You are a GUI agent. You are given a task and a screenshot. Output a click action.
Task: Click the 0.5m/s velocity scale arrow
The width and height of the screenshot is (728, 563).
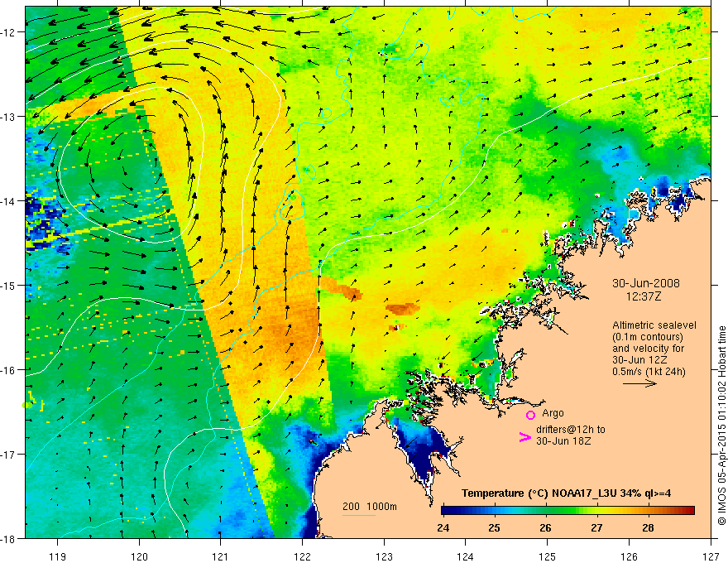pos(639,383)
